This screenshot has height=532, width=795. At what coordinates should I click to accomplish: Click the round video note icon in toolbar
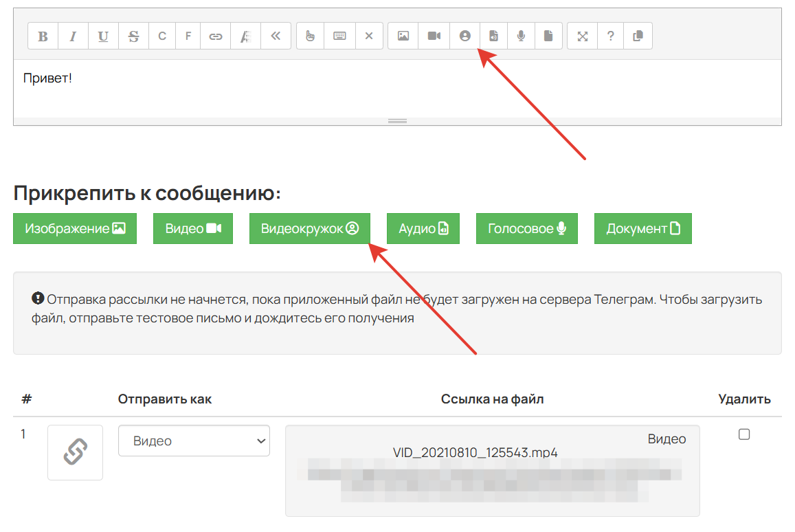465,36
